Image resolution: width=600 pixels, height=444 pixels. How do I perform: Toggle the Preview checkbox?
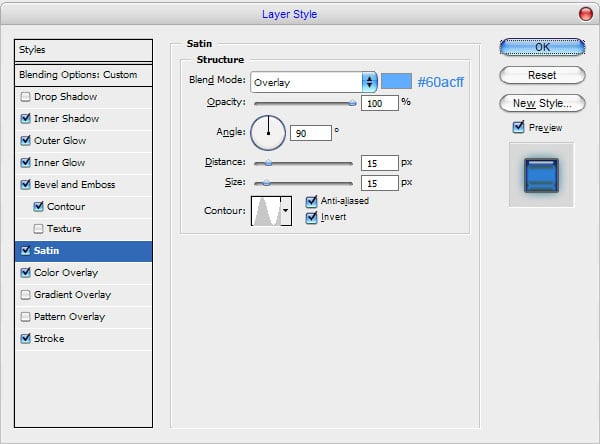coord(518,128)
